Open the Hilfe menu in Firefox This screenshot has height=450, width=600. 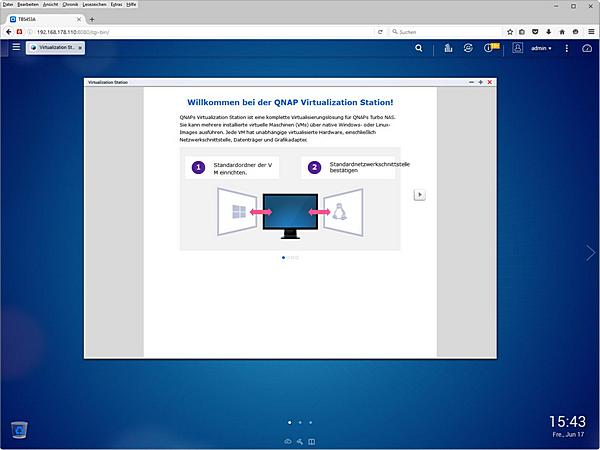(131, 4)
